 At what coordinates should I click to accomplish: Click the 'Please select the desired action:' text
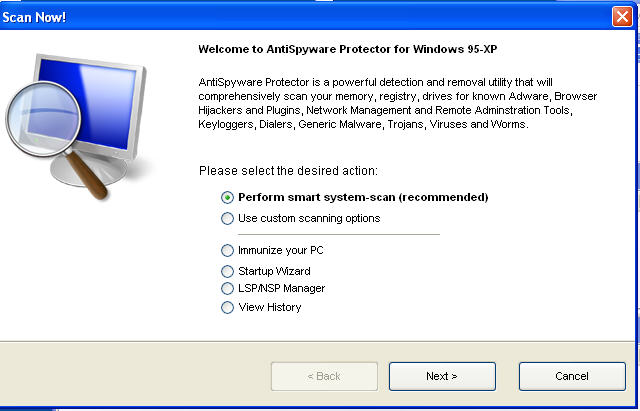[288, 171]
